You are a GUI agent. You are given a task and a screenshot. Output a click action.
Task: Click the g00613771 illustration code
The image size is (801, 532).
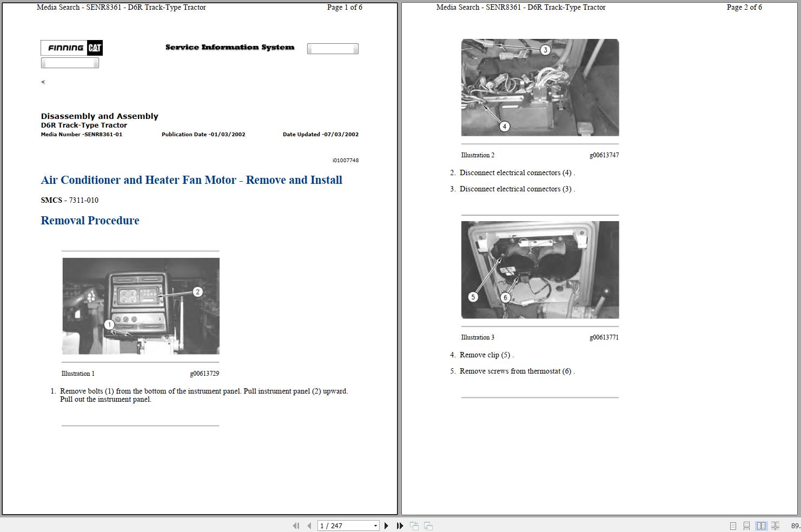click(x=604, y=337)
